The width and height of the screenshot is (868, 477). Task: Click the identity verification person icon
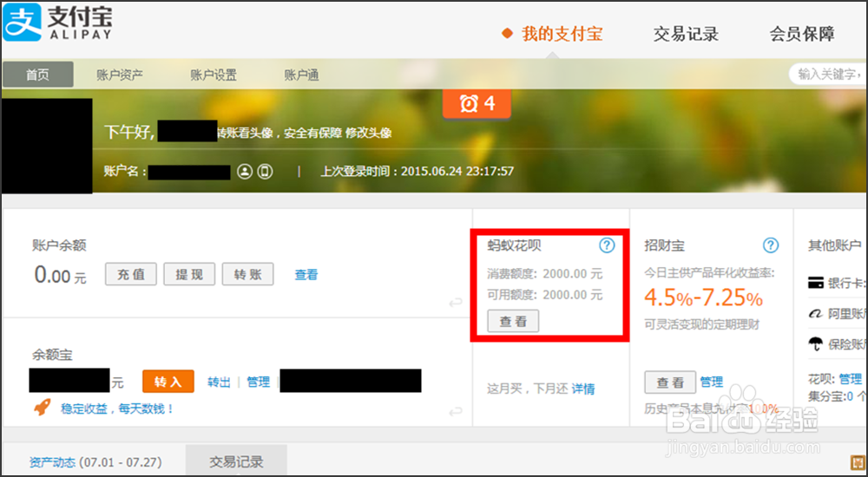(245, 172)
